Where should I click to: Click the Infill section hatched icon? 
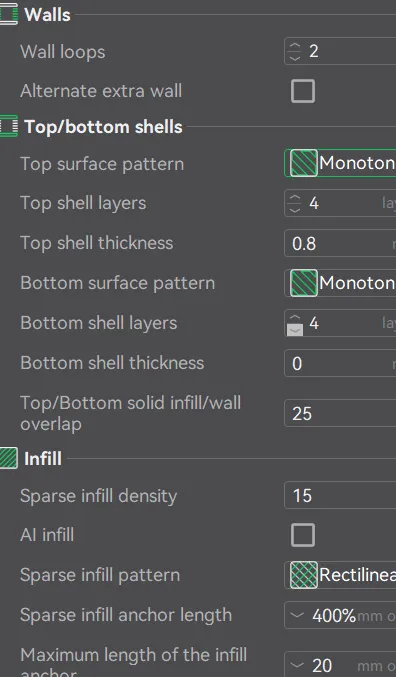tap(9, 458)
